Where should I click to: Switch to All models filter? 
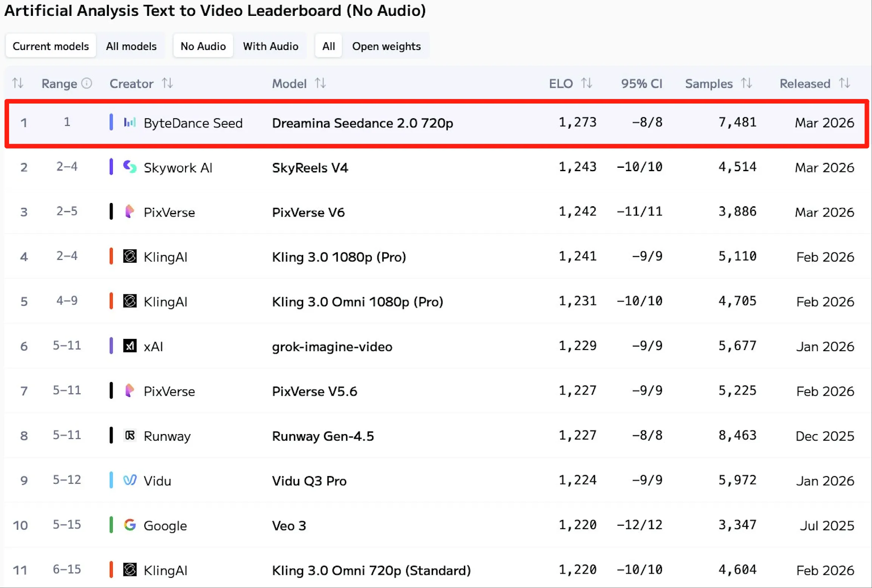131,46
